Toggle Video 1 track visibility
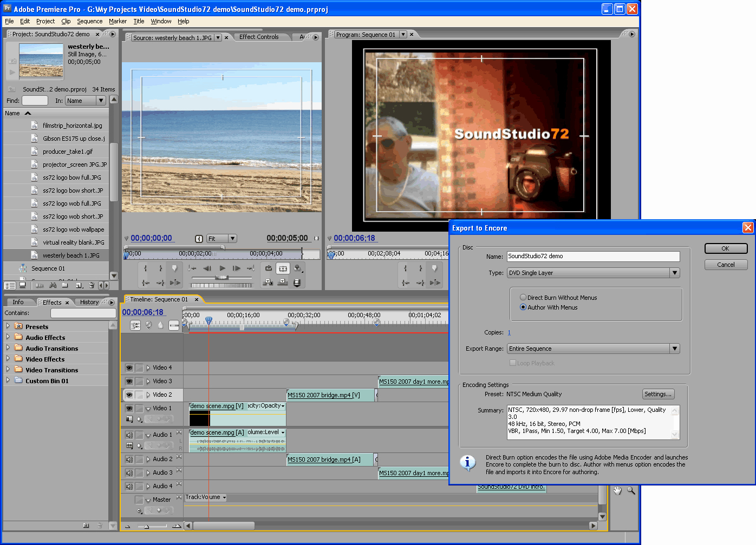Screen dimensions: 756x545 pyautogui.click(x=129, y=408)
